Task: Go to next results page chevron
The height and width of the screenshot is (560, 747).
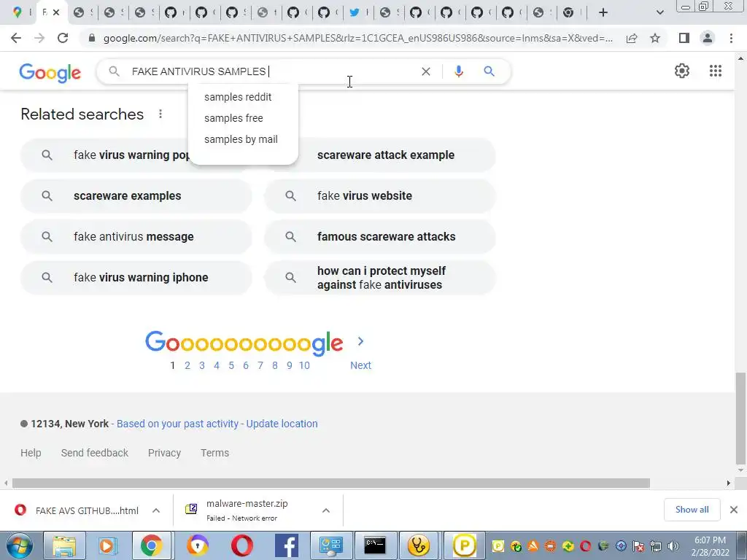Action: [x=360, y=341]
